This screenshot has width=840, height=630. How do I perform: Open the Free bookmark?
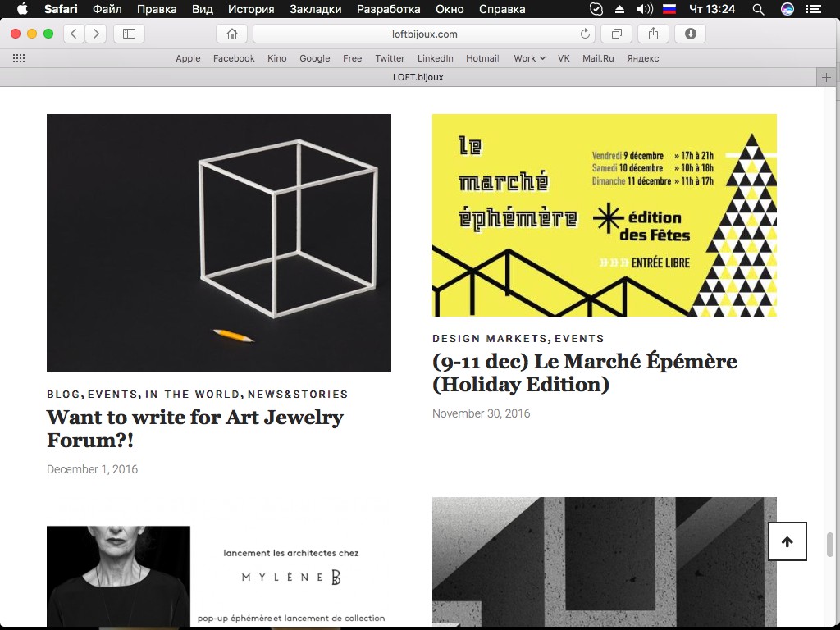tap(353, 58)
